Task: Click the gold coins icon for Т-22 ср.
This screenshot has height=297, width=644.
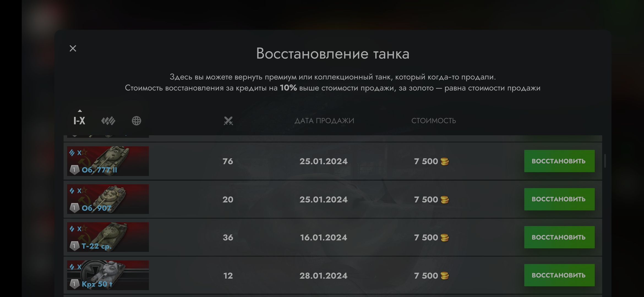Action: (x=444, y=238)
